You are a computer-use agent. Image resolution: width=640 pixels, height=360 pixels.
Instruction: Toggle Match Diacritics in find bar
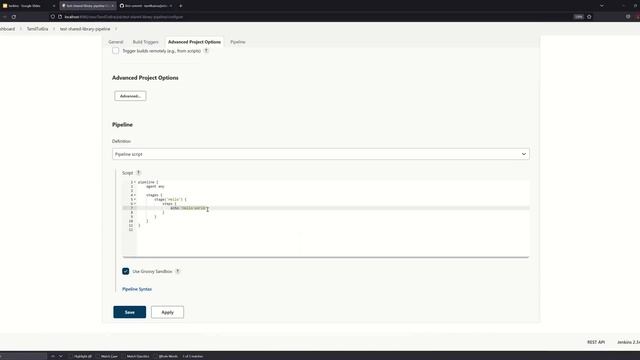pyautogui.click(x=136, y=356)
